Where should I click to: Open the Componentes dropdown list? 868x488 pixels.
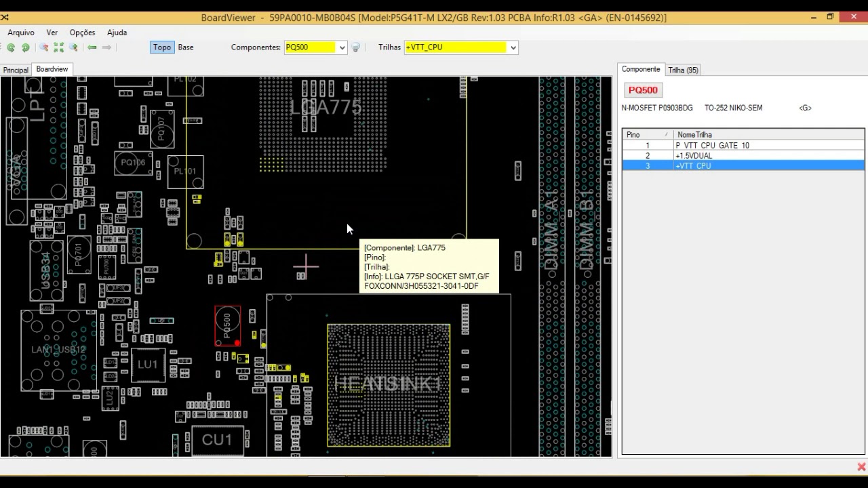pyautogui.click(x=342, y=47)
